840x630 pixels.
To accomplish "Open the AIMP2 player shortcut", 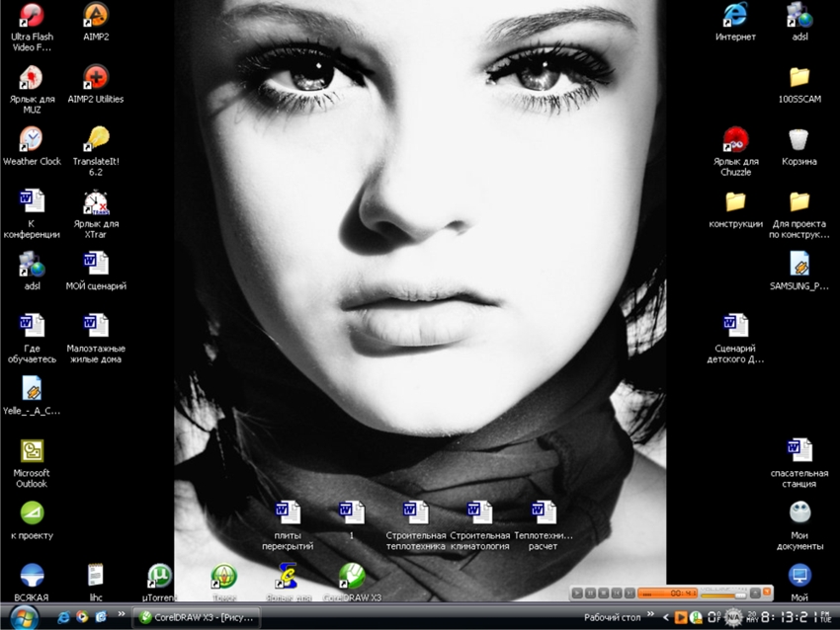I will click(x=95, y=23).
